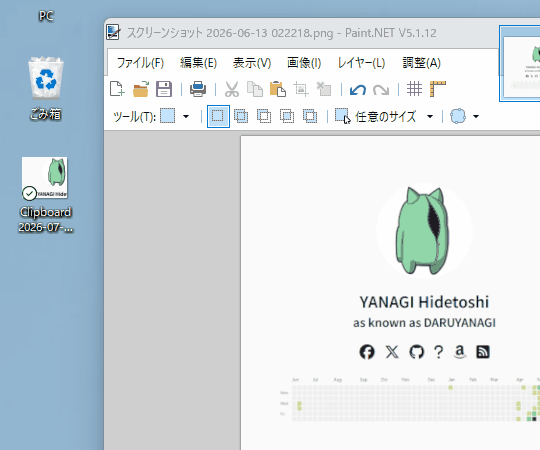Screen dimensions: 540x450
Task: Select the Replace selection mode
Action: tap(218, 116)
